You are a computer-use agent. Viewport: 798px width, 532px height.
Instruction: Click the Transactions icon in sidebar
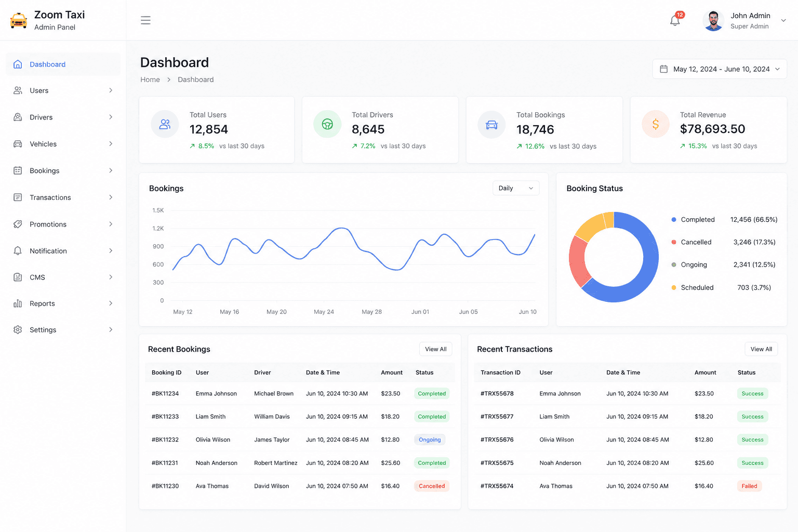coord(18,197)
